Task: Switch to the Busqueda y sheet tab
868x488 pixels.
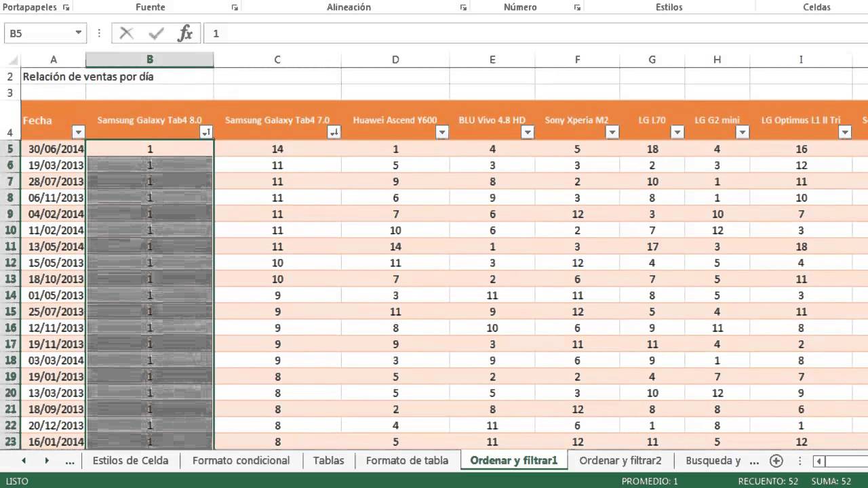Action: tap(713, 460)
